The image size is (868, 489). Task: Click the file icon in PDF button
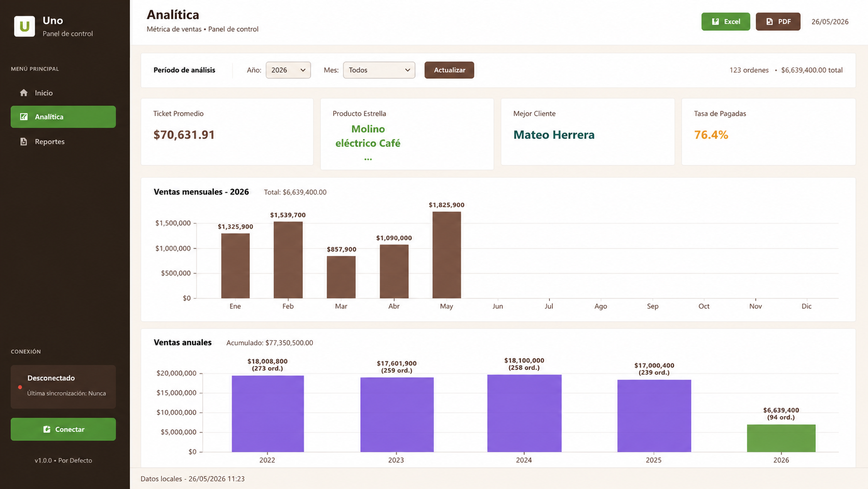[769, 21]
